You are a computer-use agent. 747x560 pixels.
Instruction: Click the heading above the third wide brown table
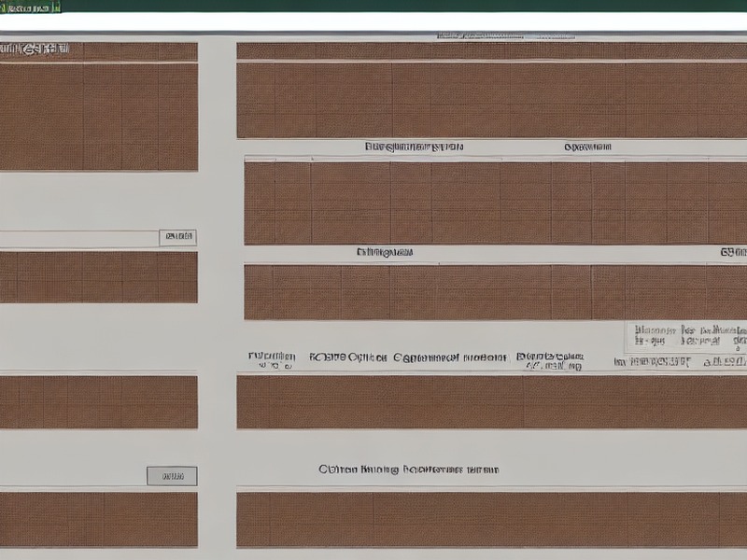click(385, 252)
